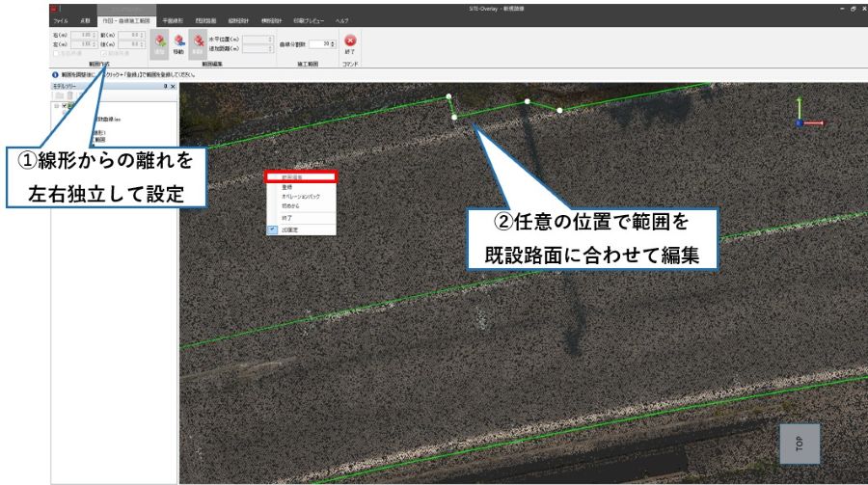Choose オペレーションバック in the context menu
Screen dimensions: 868x485
(301, 196)
